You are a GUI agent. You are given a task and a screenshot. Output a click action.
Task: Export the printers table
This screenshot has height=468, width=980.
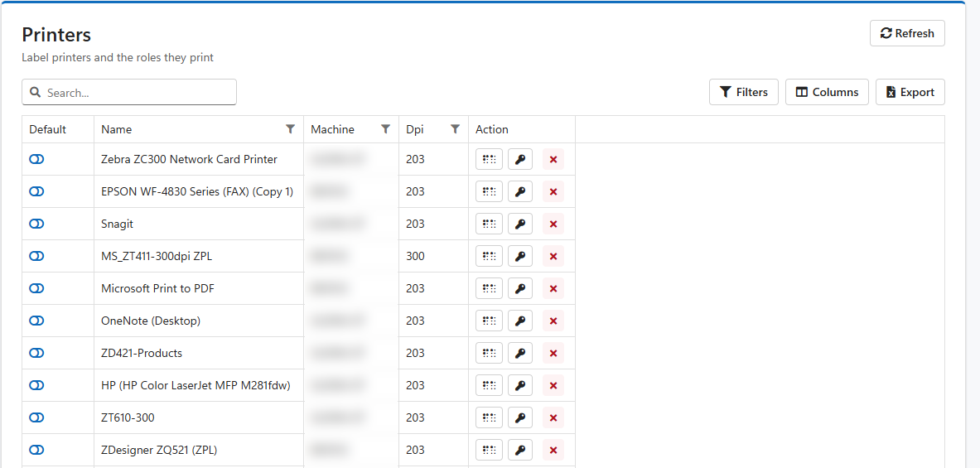(x=910, y=92)
